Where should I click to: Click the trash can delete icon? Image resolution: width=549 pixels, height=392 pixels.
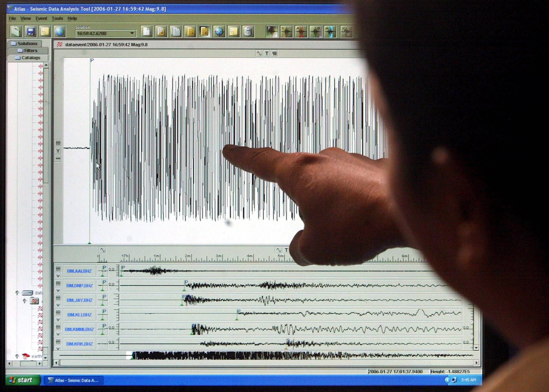point(248,32)
